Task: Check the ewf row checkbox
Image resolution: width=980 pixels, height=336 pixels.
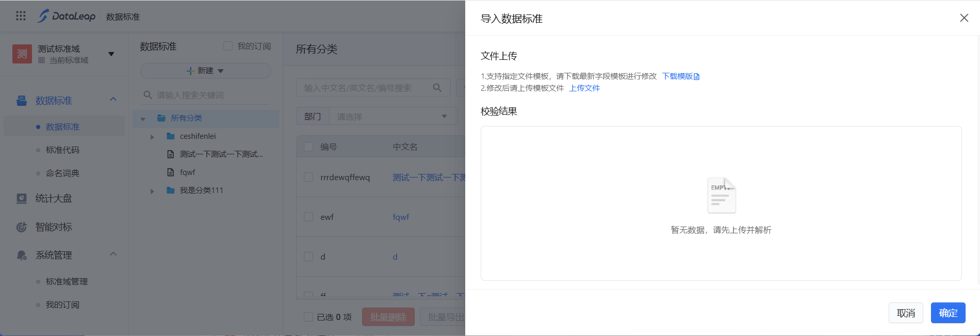Action: click(308, 217)
